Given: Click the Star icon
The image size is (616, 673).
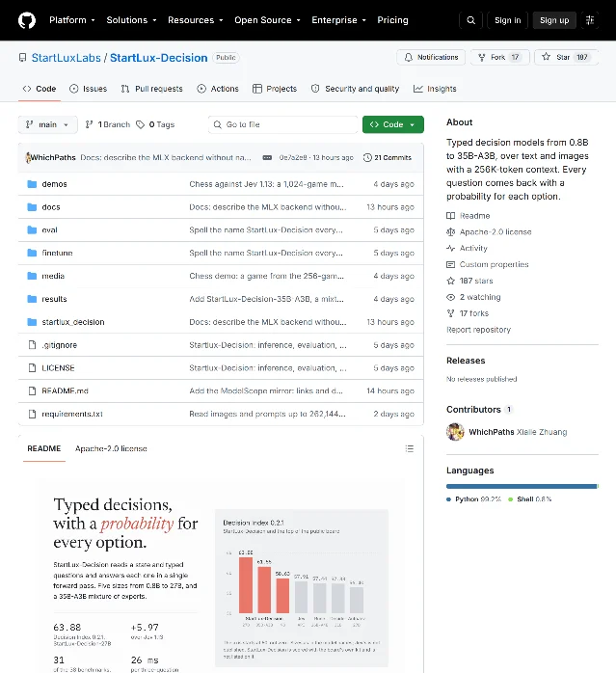Looking at the screenshot, I should (546, 57).
